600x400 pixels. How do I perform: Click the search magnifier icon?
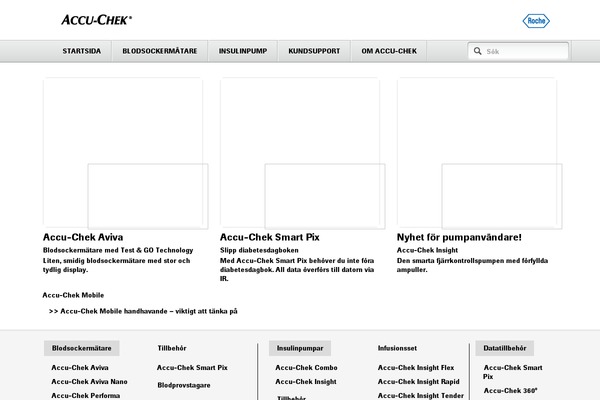477,51
